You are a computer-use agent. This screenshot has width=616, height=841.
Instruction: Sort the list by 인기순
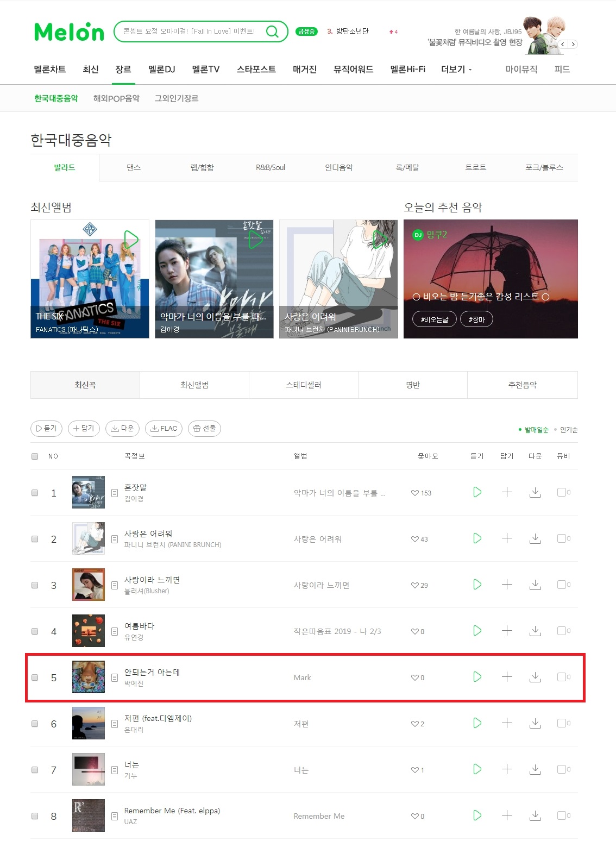(x=569, y=430)
